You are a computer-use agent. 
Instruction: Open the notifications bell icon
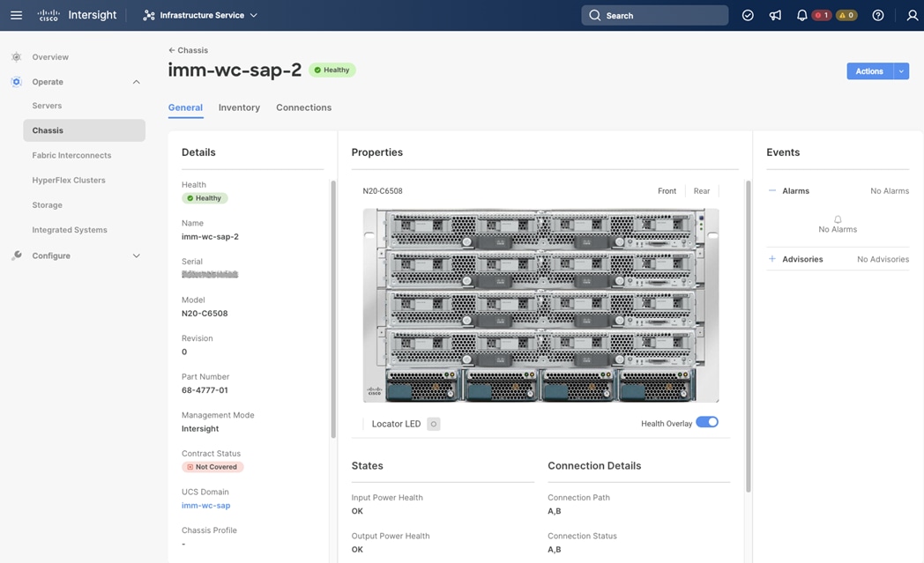(x=801, y=15)
